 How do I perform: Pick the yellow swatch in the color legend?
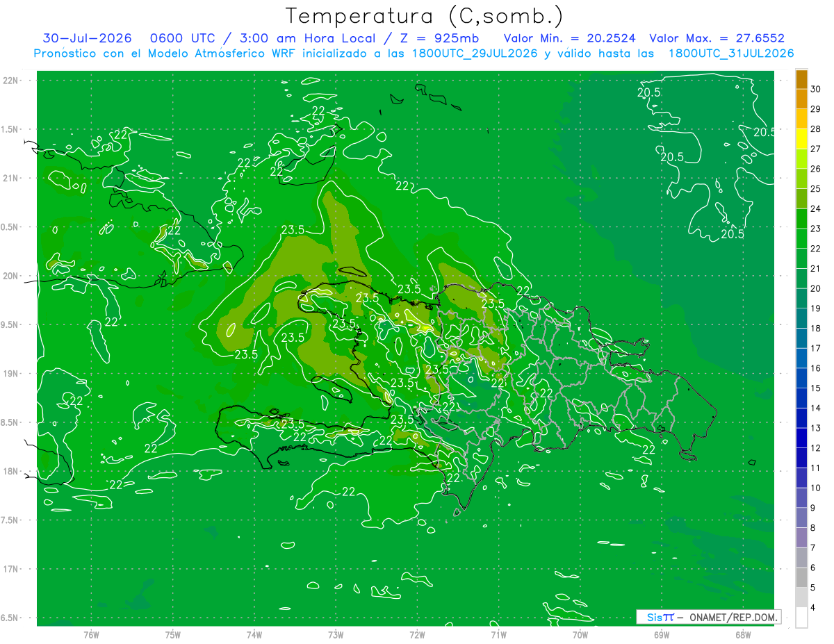pos(801,139)
